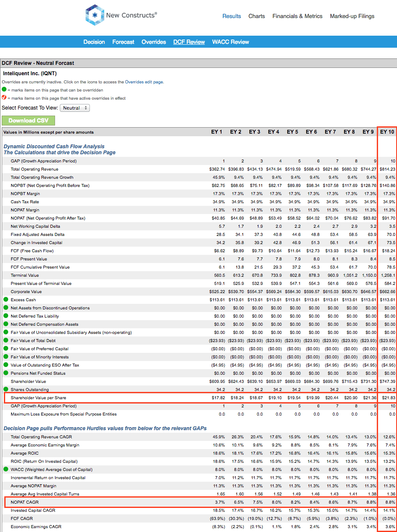397x532 pixels.
Task: Click override dot for Unconsolidated Subsidiary Assets row
Action: pyautogui.click(x=6, y=332)
